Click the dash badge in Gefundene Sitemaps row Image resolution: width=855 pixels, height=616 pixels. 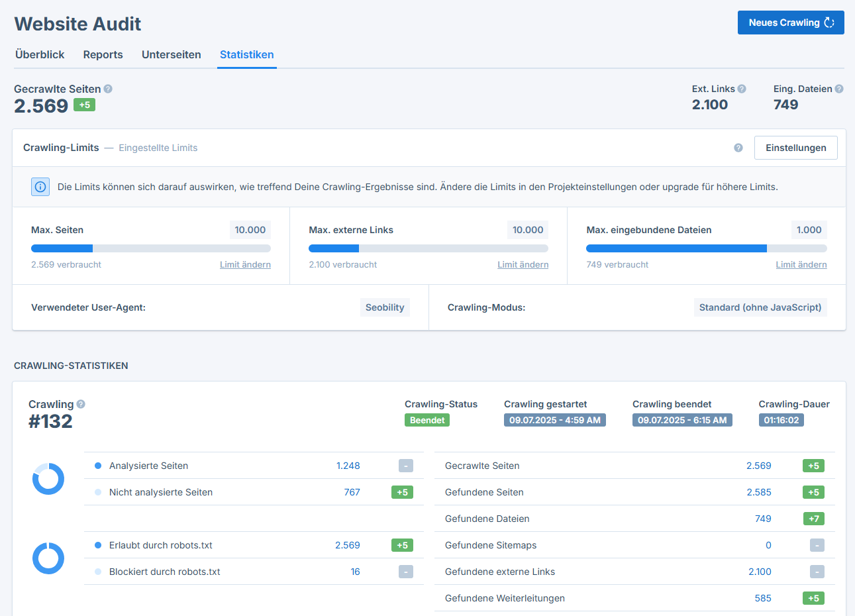coord(817,545)
